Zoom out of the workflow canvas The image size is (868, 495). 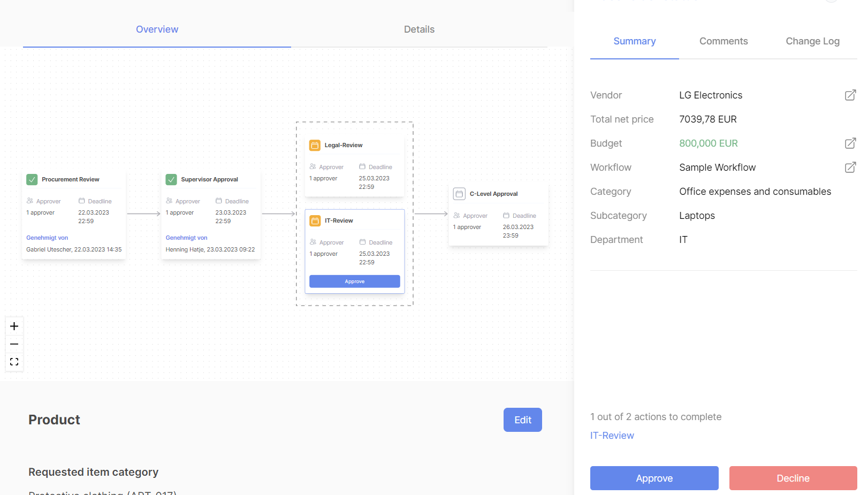pos(14,344)
